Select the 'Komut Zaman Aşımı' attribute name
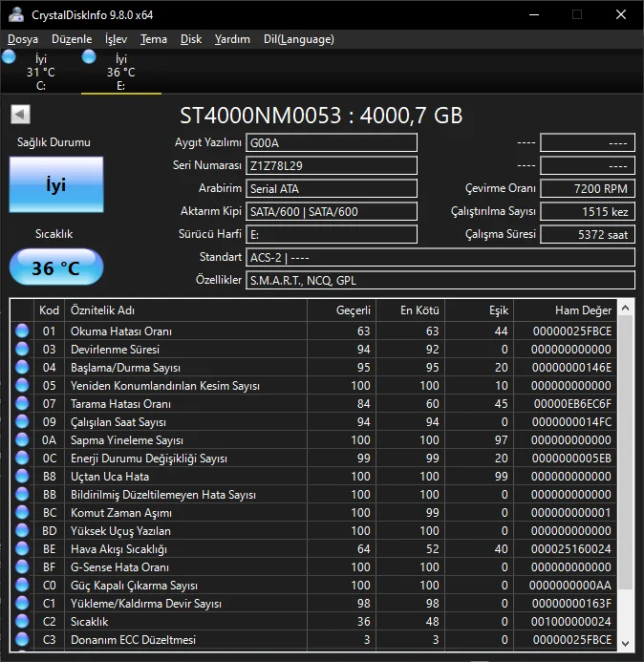The image size is (644, 662). tap(121, 513)
